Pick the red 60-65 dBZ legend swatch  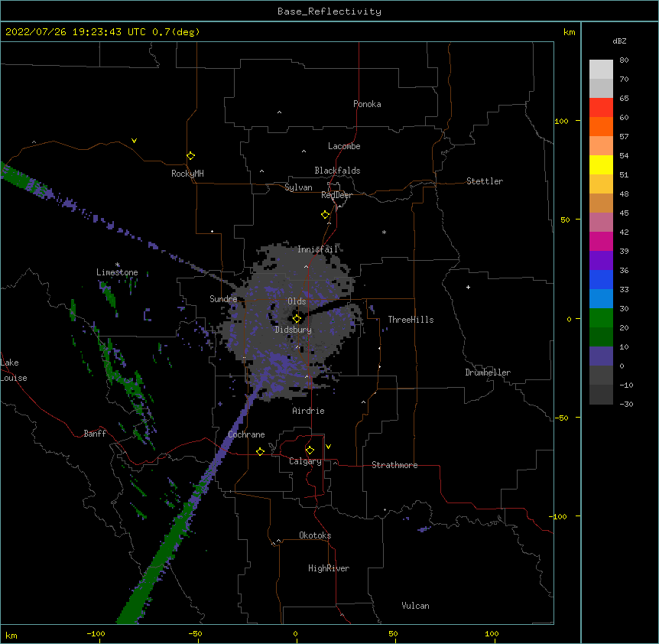pos(601,107)
